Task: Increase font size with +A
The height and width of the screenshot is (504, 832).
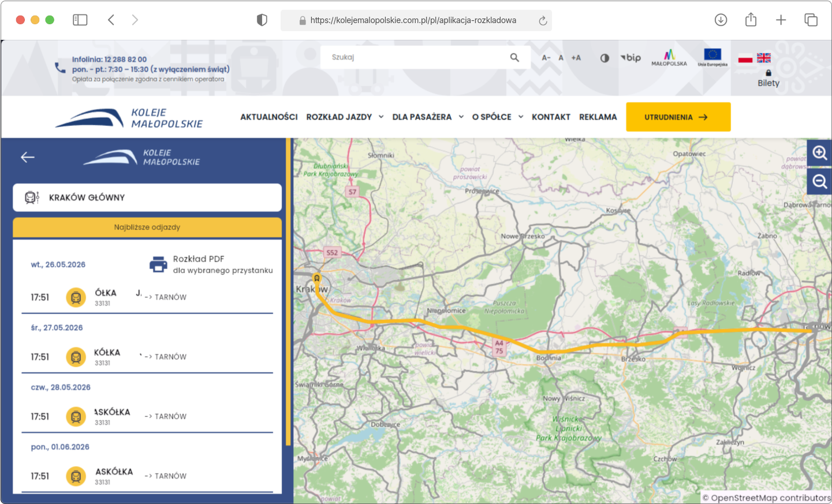Action: coord(576,58)
